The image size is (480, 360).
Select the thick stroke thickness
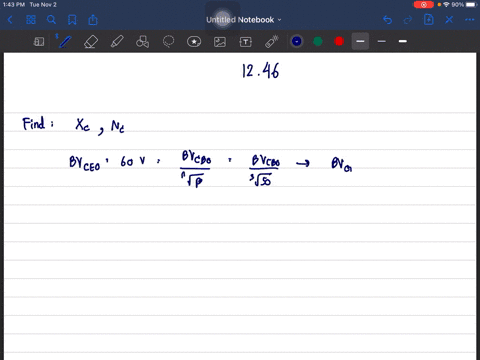(403, 41)
